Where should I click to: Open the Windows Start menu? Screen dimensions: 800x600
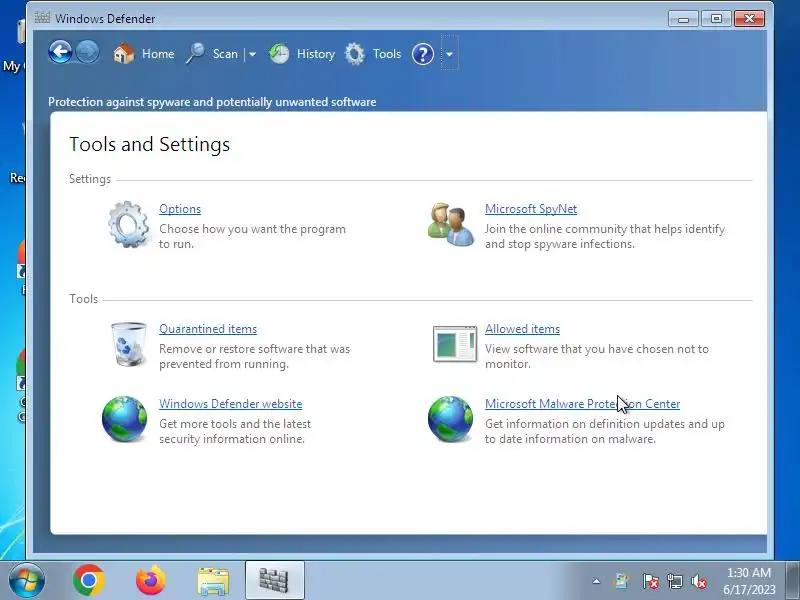(x=27, y=580)
